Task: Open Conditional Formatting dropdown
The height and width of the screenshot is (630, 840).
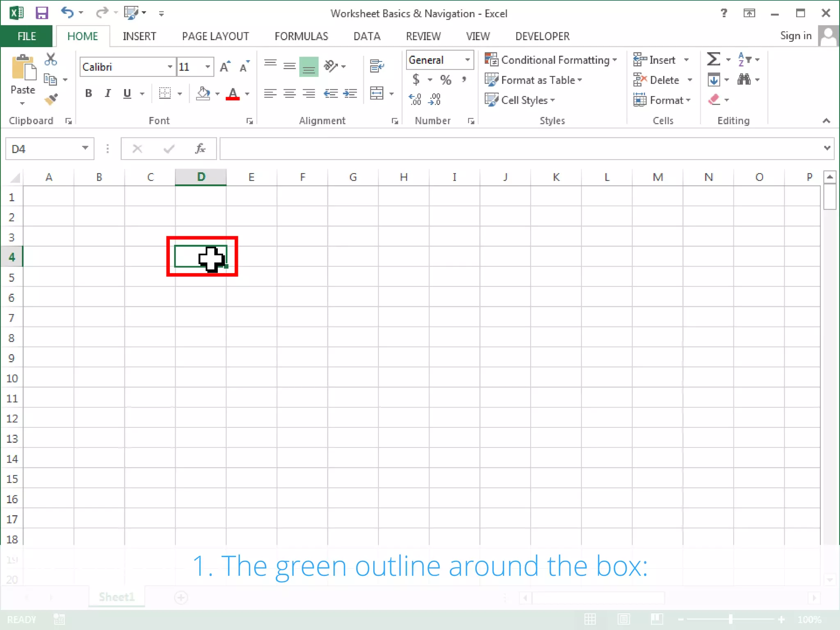Action: pyautogui.click(x=551, y=60)
